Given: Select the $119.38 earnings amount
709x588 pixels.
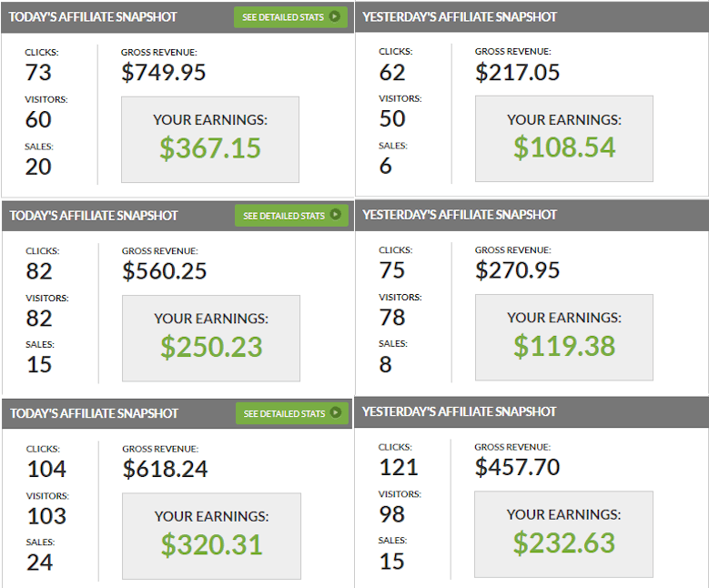Looking at the screenshot, I should point(564,346).
